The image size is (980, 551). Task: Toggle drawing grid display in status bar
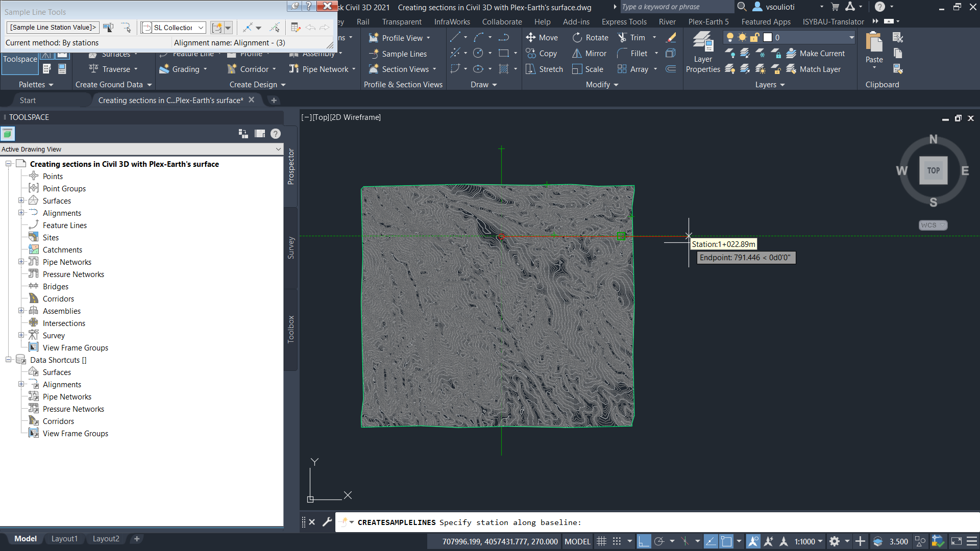pos(601,541)
